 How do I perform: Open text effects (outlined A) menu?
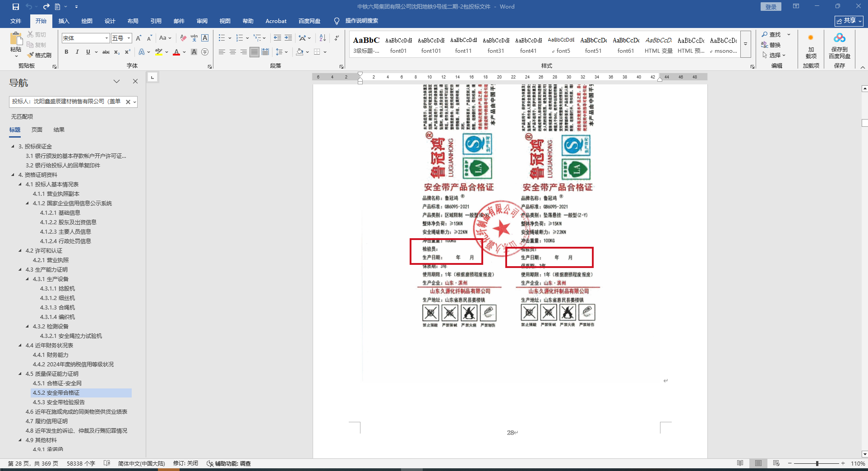(142, 52)
